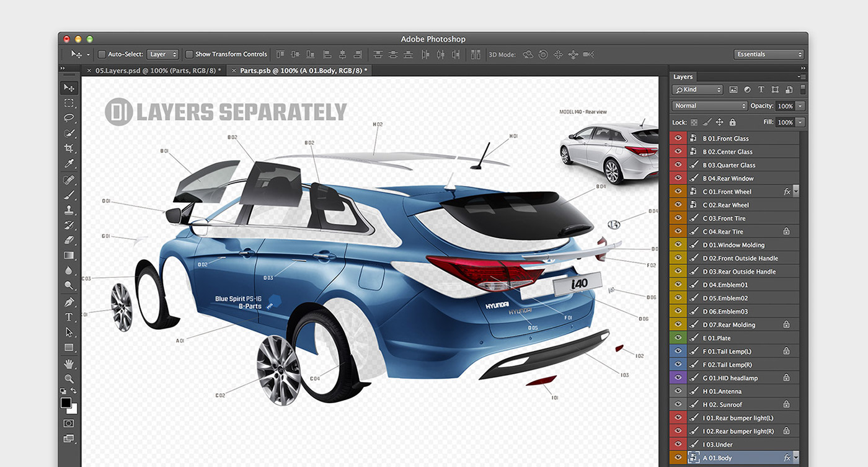Expand effects on A 01.Body layer

pyautogui.click(x=796, y=458)
